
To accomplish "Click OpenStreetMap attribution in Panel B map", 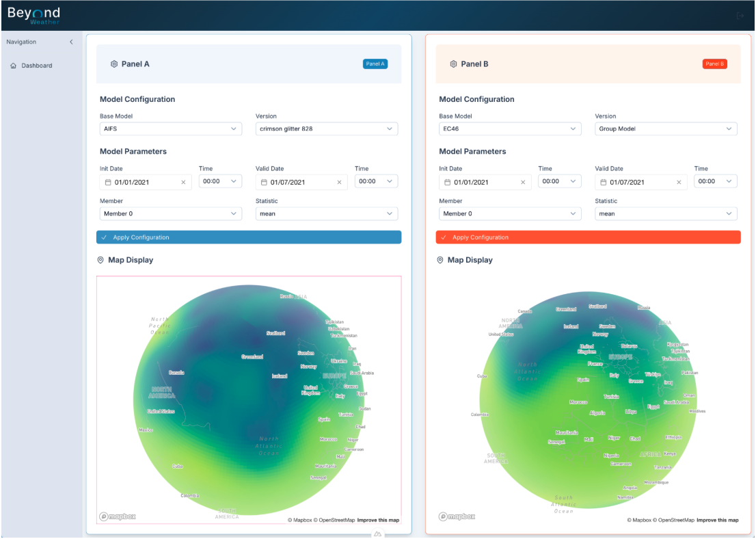I will [x=673, y=520].
